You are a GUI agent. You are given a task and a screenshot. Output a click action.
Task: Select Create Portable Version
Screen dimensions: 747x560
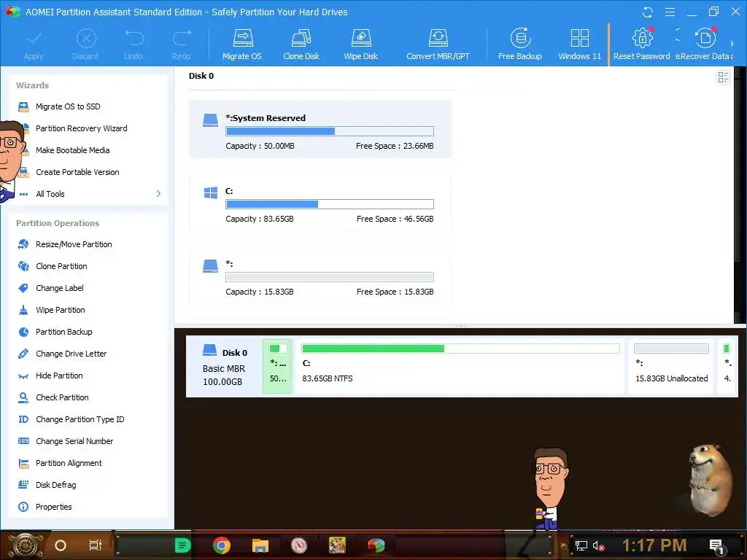point(77,172)
